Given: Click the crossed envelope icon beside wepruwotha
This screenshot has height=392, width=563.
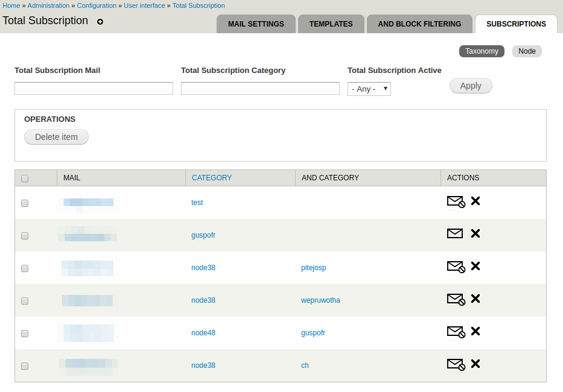Looking at the screenshot, I should point(456,299).
